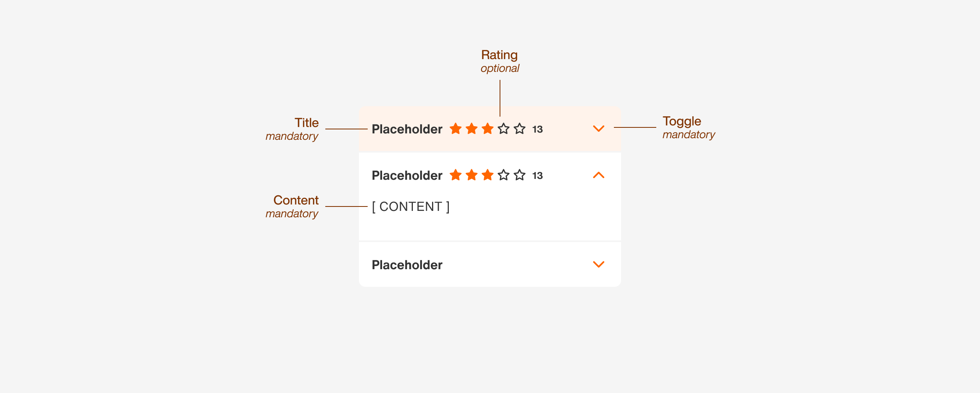Image resolution: width=980 pixels, height=393 pixels.
Task: Click the third filled star in the highlighted top row
Action: tap(488, 129)
